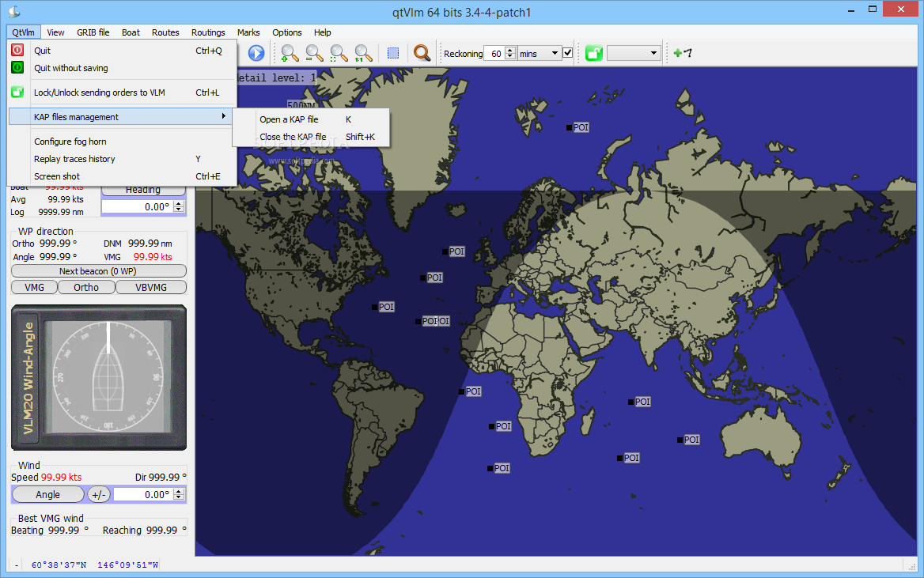The height and width of the screenshot is (578, 924).
Task: Click the zoom out magnifier icon
Action: point(314,53)
